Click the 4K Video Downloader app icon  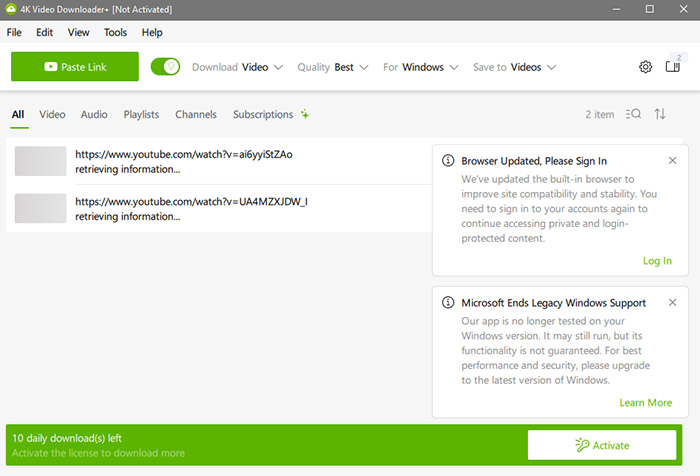tap(10, 9)
